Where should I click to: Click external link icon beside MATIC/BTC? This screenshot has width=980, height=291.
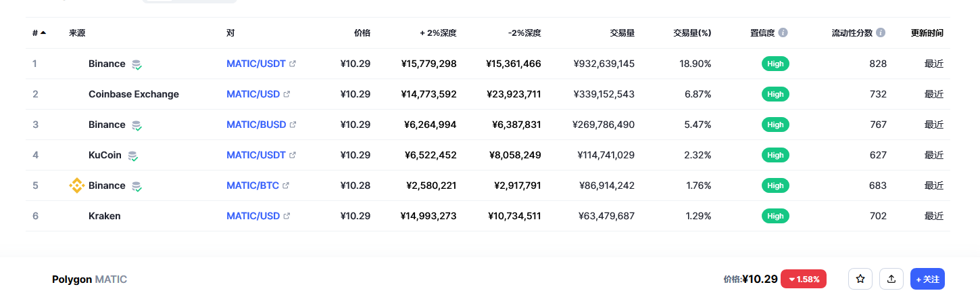(286, 185)
